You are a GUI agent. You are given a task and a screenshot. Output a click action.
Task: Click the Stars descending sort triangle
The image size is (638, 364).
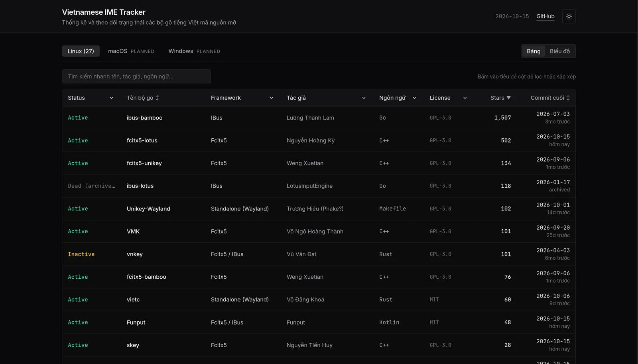point(508,98)
